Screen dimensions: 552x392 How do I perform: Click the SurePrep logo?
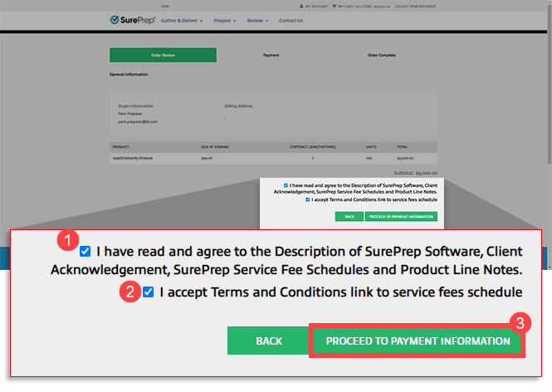click(x=132, y=20)
